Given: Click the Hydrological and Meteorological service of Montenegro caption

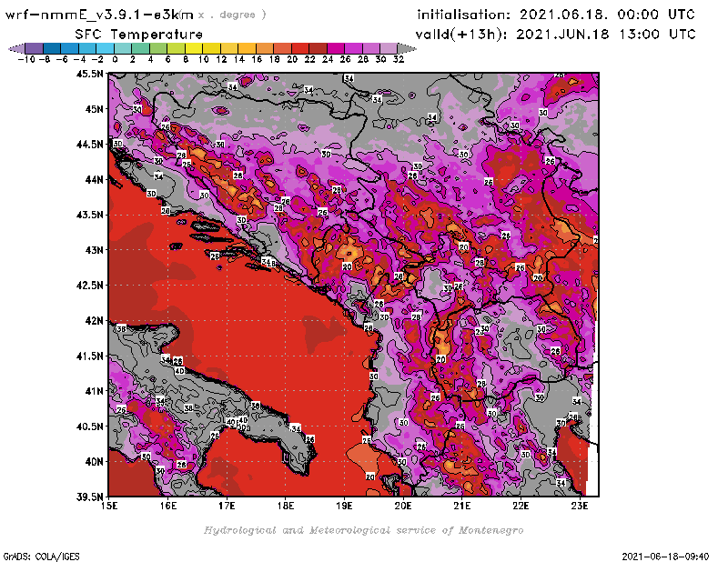Looking at the screenshot, I should (363, 530).
